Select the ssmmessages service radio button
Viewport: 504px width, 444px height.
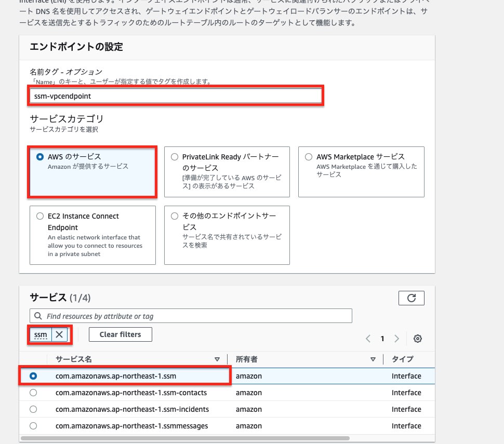(33, 426)
